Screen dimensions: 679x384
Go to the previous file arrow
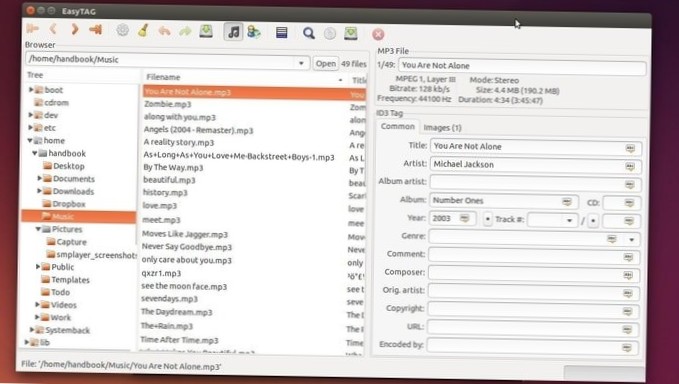pyautogui.click(x=53, y=29)
